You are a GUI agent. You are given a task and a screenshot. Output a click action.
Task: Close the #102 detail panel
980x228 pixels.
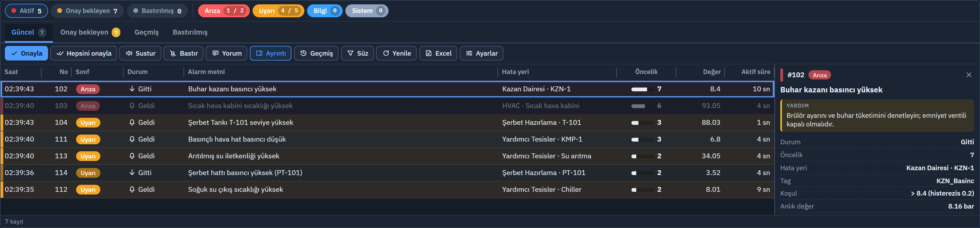coord(969,75)
